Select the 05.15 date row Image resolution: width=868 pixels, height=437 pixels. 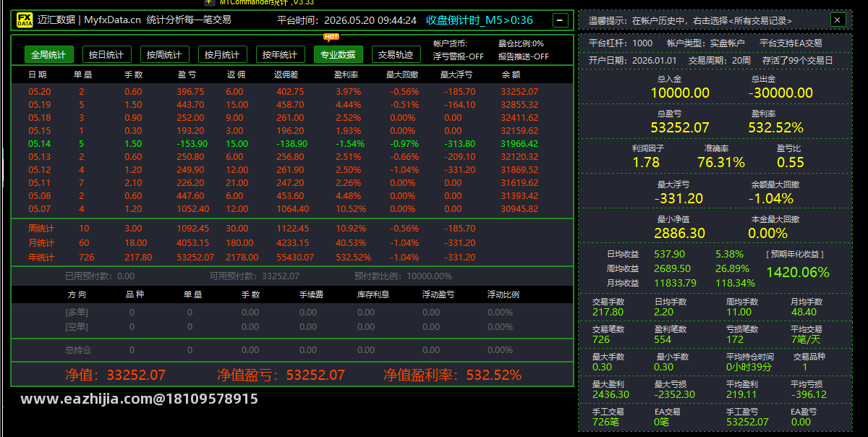point(292,130)
